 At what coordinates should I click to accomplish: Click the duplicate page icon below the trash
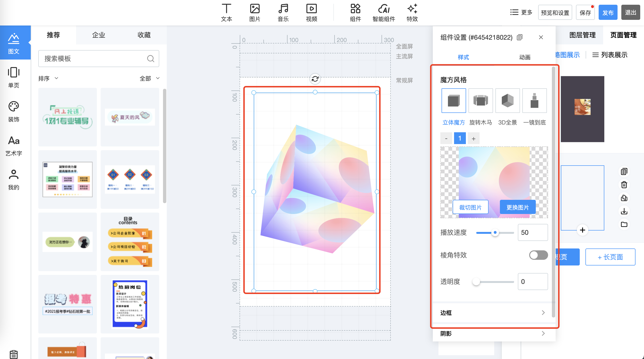(x=624, y=198)
